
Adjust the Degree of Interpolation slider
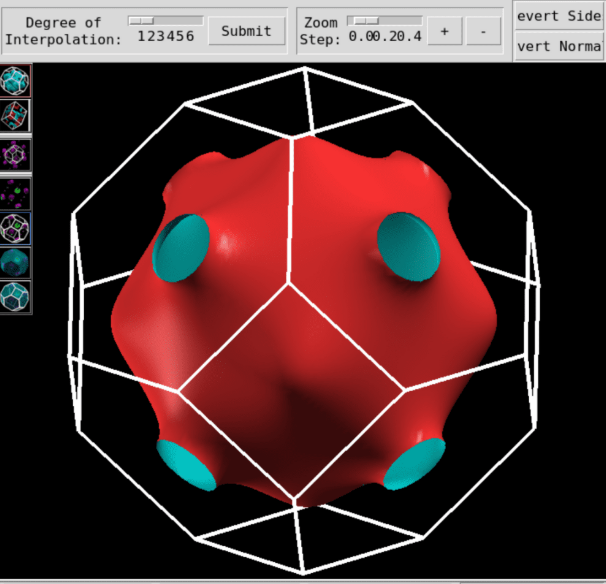(166, 20)
